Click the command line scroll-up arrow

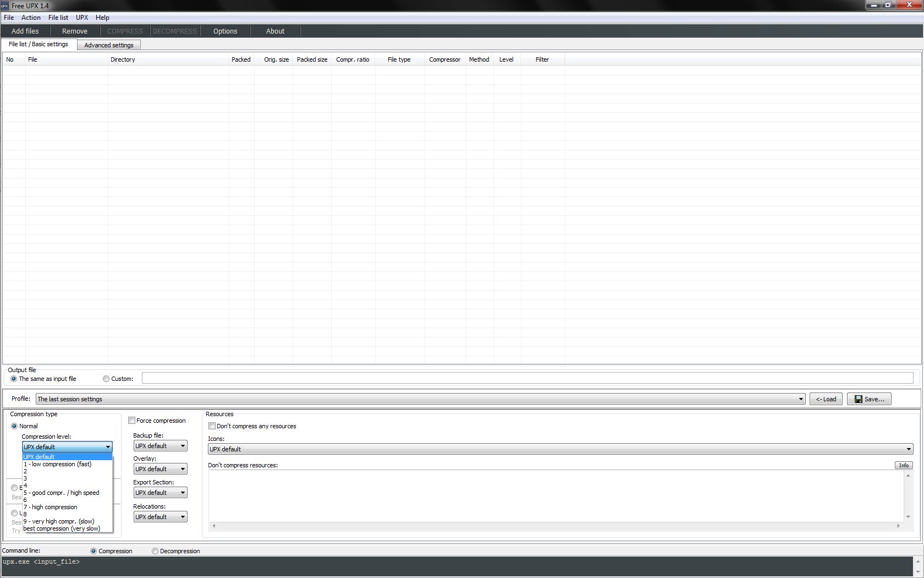[x=917, y=561]
